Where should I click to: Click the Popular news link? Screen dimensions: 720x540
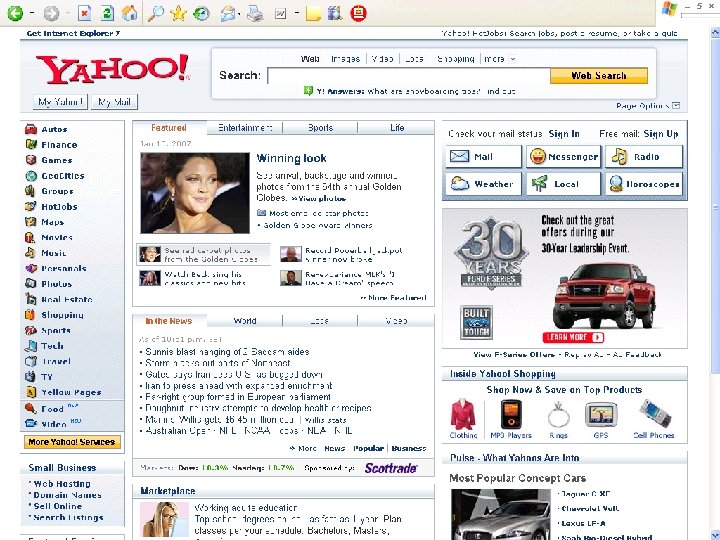[x=368, y=448]
